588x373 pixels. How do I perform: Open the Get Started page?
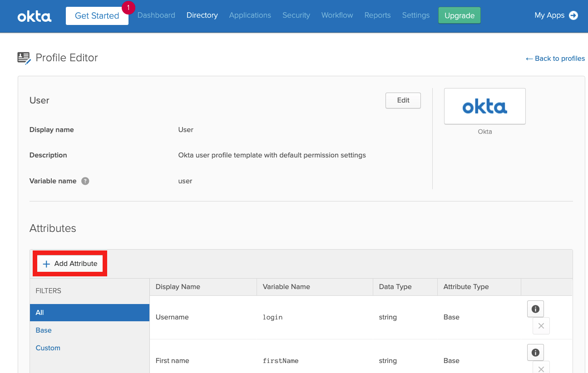[x=97, y=16]
